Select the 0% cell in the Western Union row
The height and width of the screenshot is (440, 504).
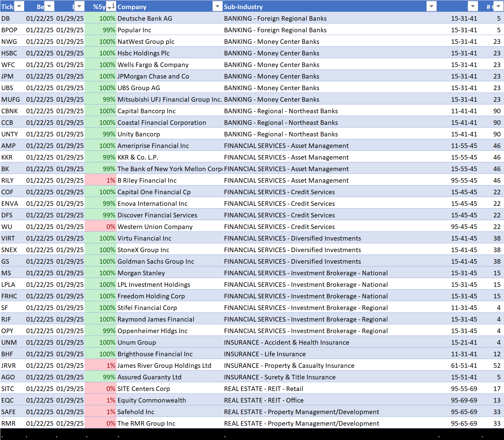[111, 227]
